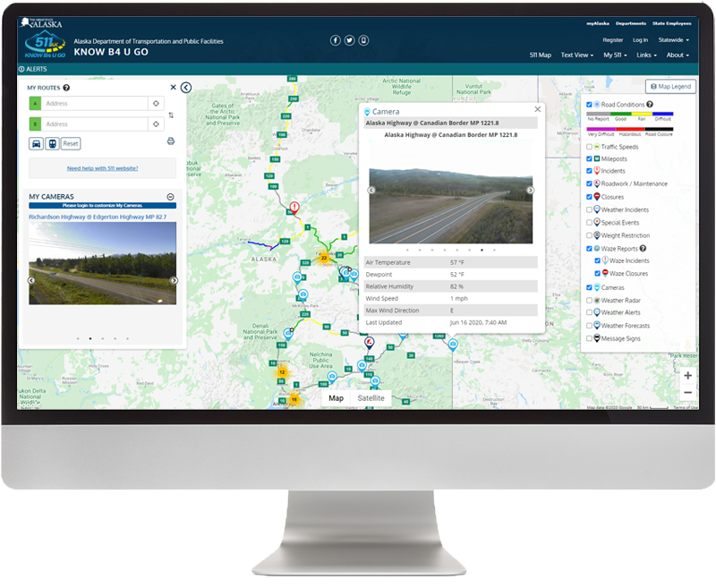
Task: Use current location for address A
Action: point(156,103)
